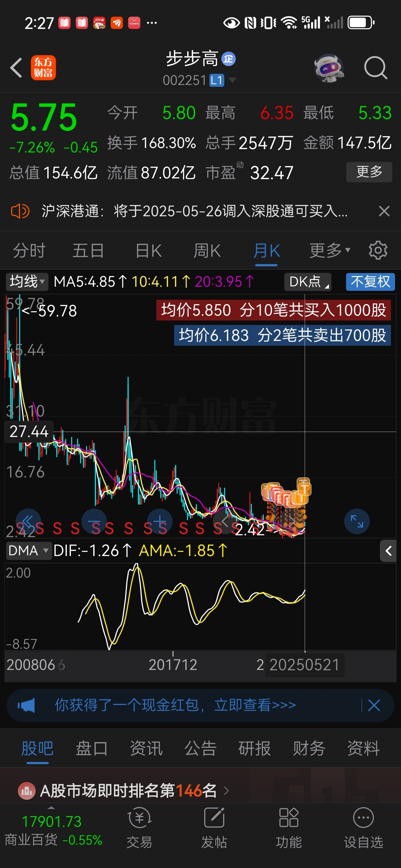
Task: Tap the battery status icon
Action: point(361,23)
